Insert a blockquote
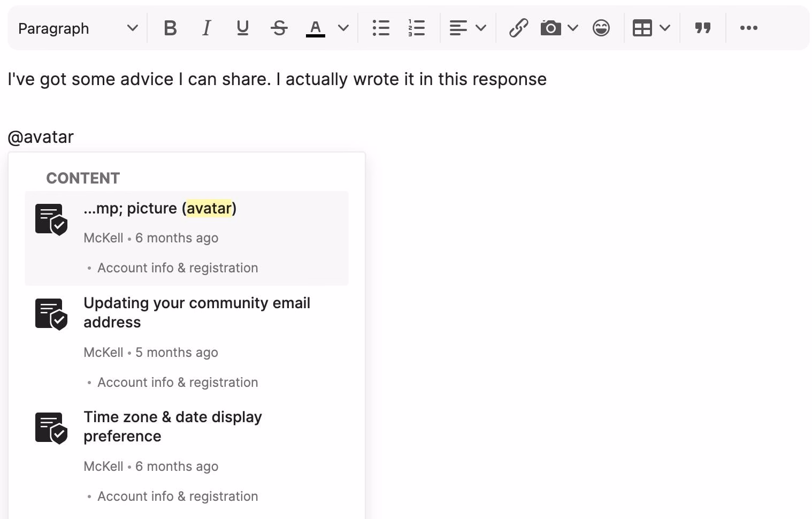Viewport: 812px width, 519px height. pos(702,28)
